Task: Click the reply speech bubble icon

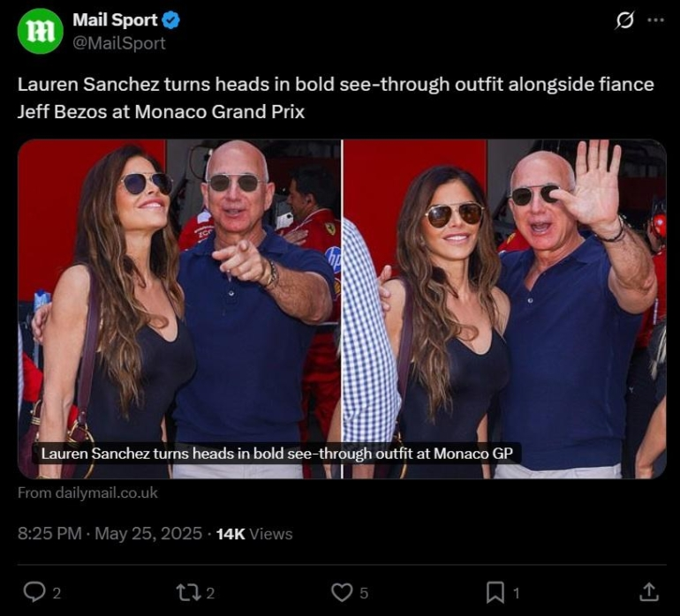Action: [34, 592]
